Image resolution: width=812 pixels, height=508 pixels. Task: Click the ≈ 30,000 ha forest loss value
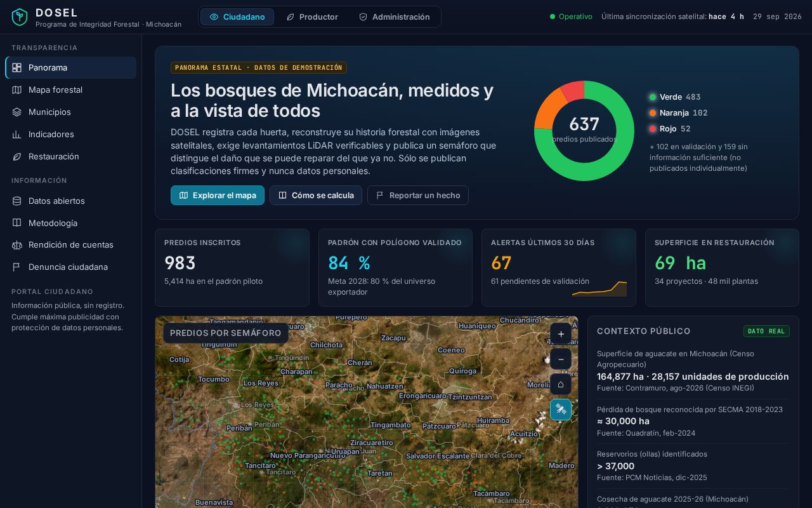tap(623, 421)
